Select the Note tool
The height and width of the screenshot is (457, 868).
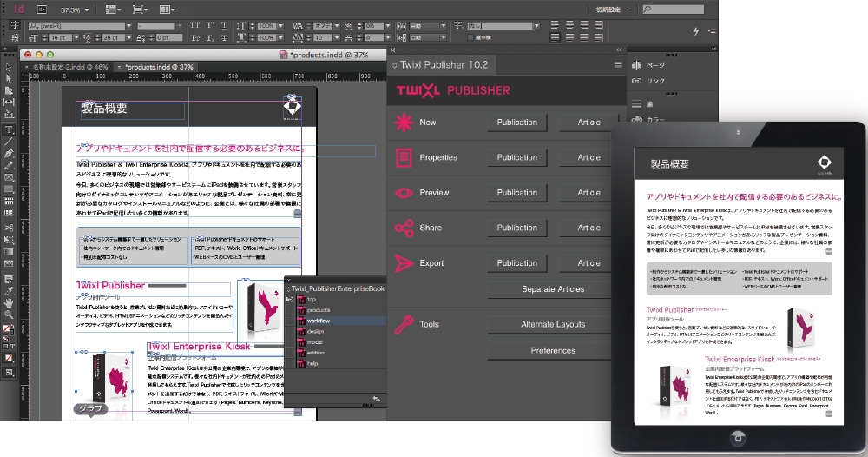[x=9, y=279]
